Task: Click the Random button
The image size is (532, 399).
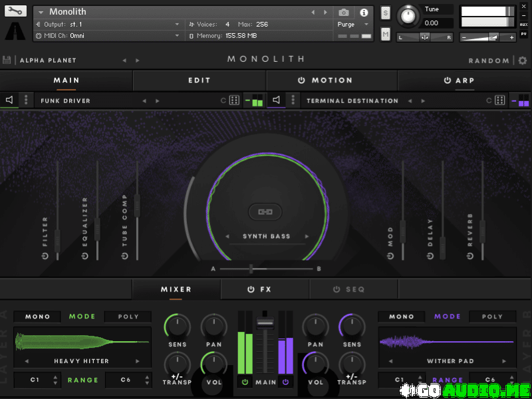Action: coord(488,61)
